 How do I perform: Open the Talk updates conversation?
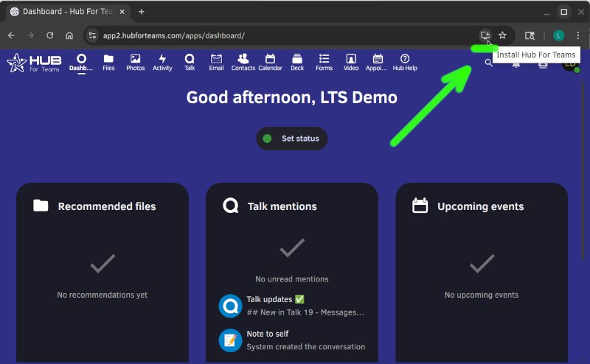click(291, 306)
